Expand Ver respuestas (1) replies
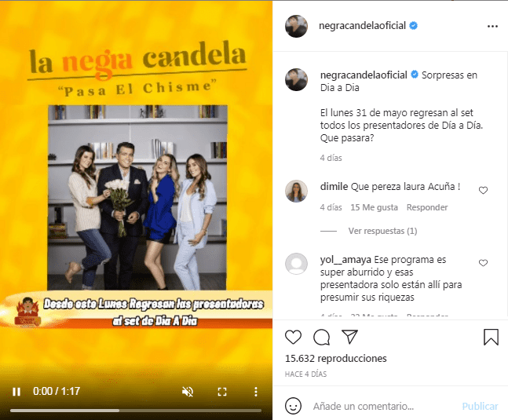 point(382,231)
